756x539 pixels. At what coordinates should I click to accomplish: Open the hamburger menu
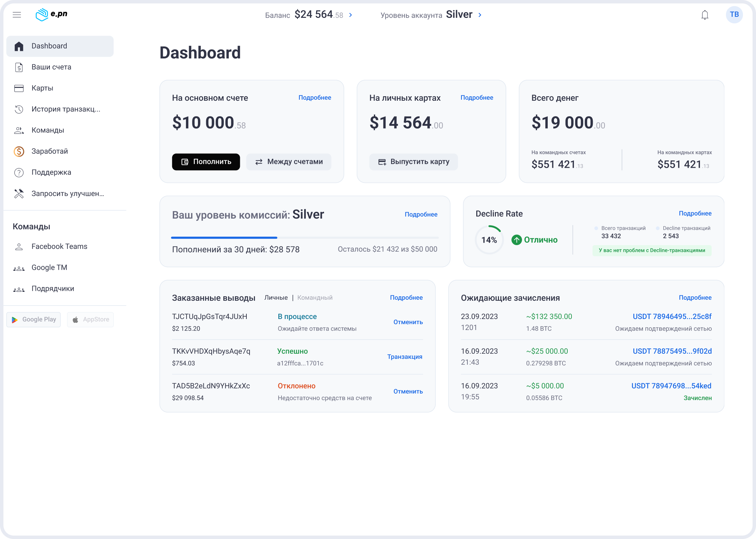(16, 15)
